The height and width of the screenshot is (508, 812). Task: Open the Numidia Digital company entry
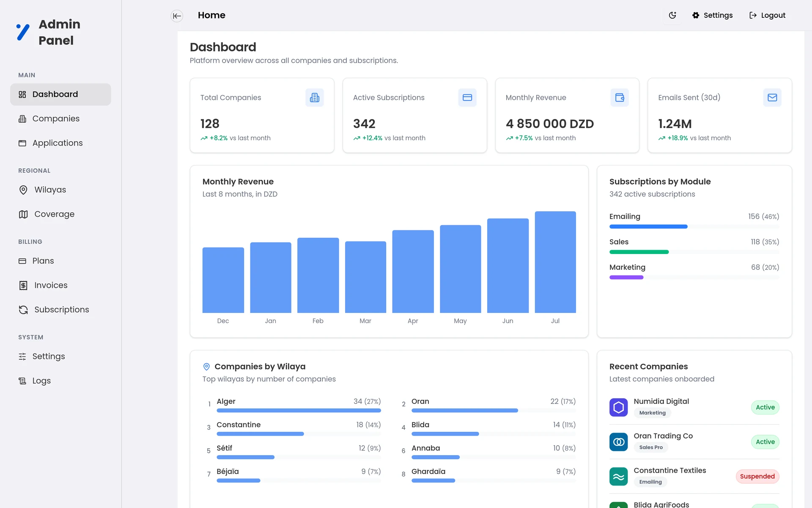point(694,407)
